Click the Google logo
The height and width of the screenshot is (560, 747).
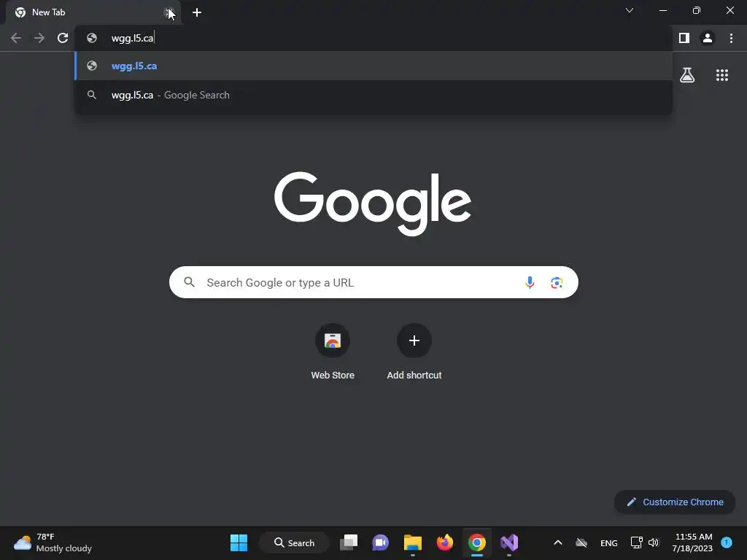click(x=373, y=204)
